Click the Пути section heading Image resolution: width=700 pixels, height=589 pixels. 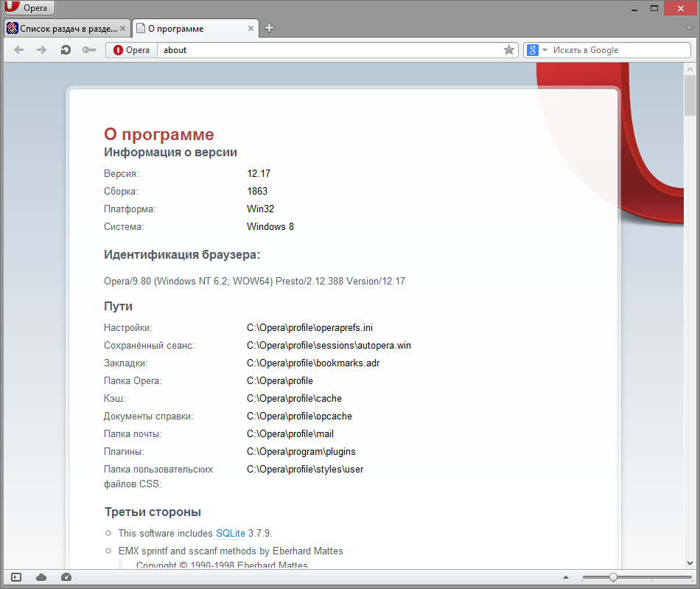coord(119,307)
